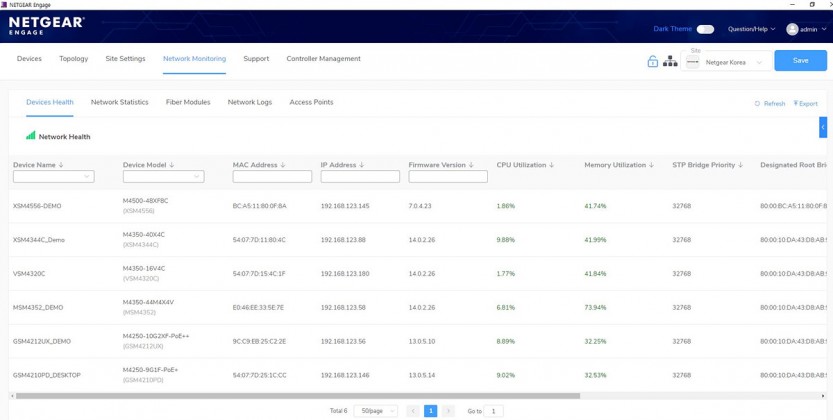The image size is (833, 420).
Task: Switch to Network Statistics tab
Action: click(x=120, y=102)
